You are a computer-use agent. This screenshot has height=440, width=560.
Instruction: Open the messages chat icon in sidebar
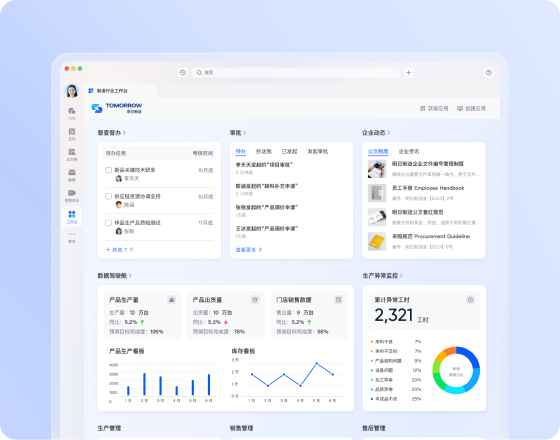[72, 111]
